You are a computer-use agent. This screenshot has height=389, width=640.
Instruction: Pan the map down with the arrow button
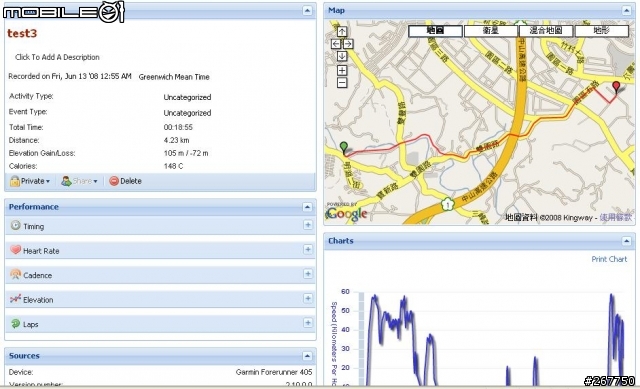point(342,56)
